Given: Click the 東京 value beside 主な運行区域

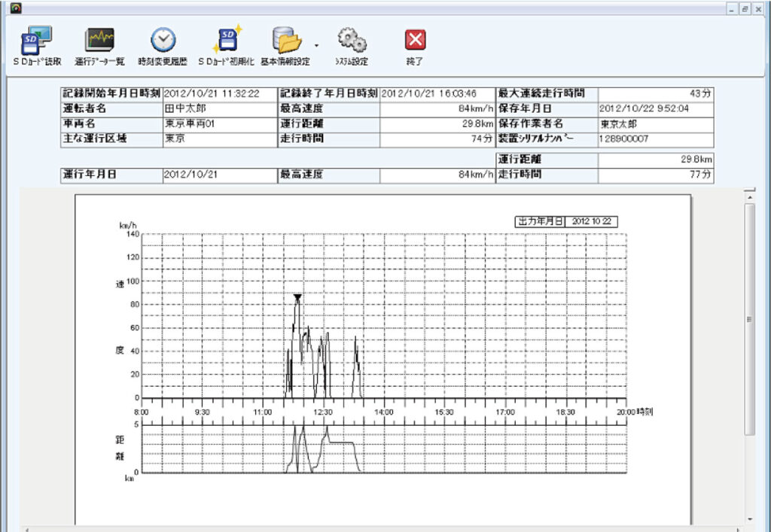Looking at the screenshot, I should [175, 138].
